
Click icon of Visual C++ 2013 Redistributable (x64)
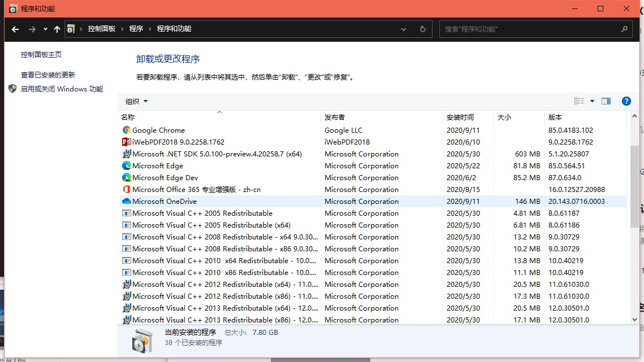point(127,308)
